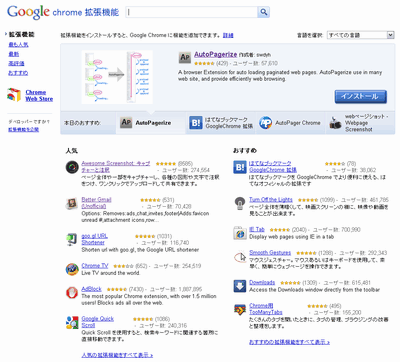Select the Smooth Gestures mouse icon
The width and height of the screenshot is (400, 362).
[x=240, y=257]
